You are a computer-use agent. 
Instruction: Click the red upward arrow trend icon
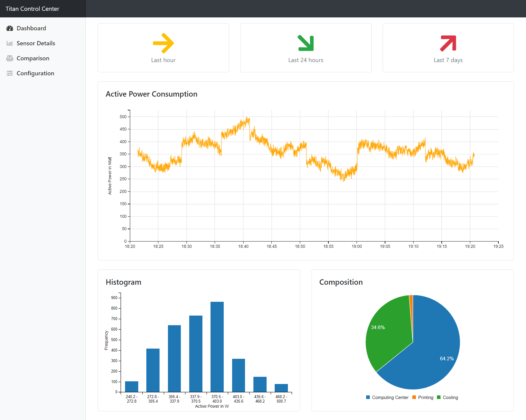448,43
